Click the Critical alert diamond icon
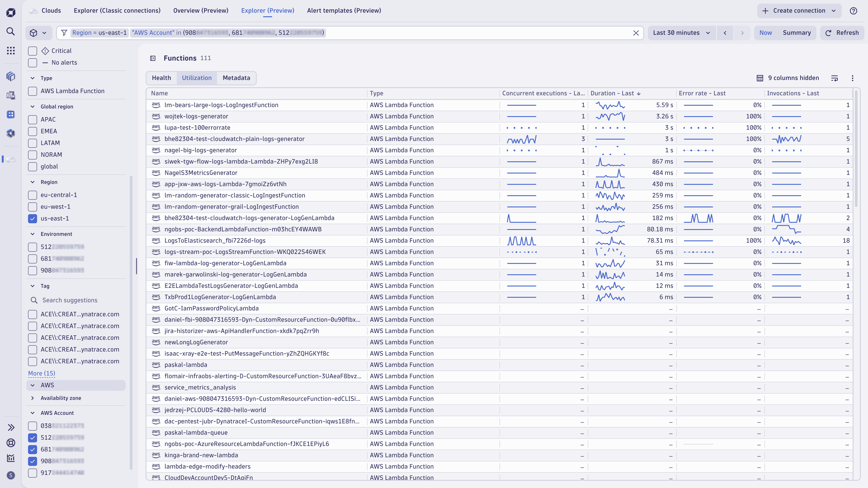The width and height of the screenshot is (868, 488). [x=45, y=51]
